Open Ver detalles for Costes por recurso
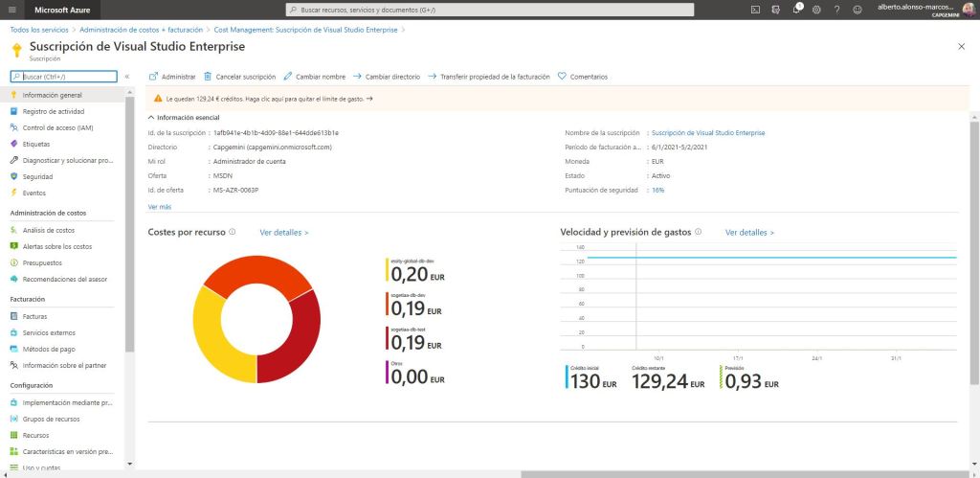Viewport: 980px width, 478px height. click(x=283, y=232)
